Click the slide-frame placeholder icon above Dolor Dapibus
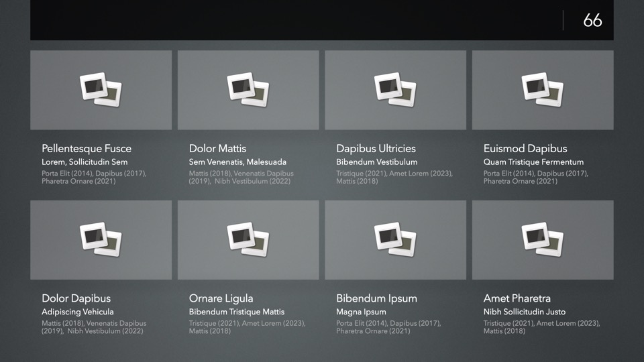 pos(101,240)
